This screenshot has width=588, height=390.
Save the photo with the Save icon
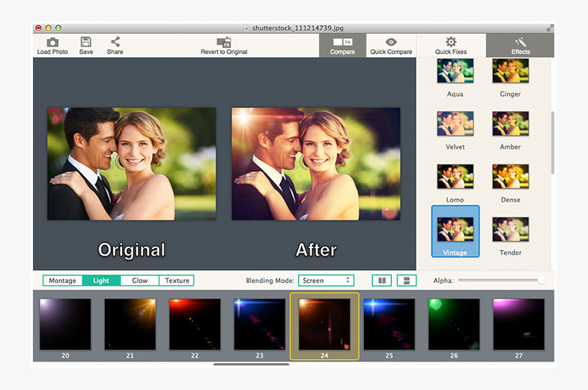pos(86,43)
